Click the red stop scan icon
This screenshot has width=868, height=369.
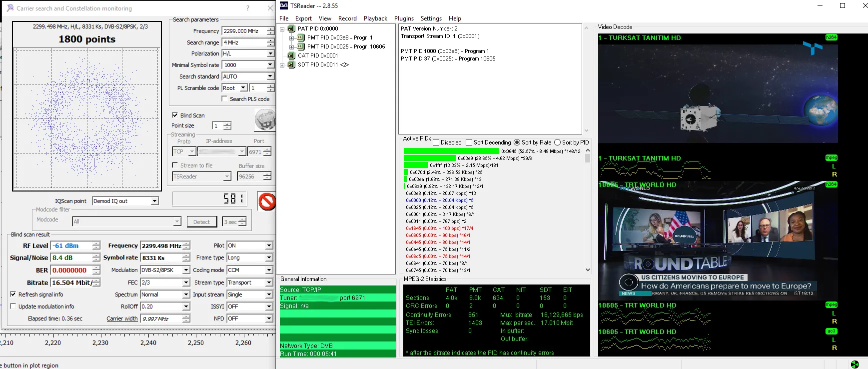pyautogui.click(x=267, y=201)
